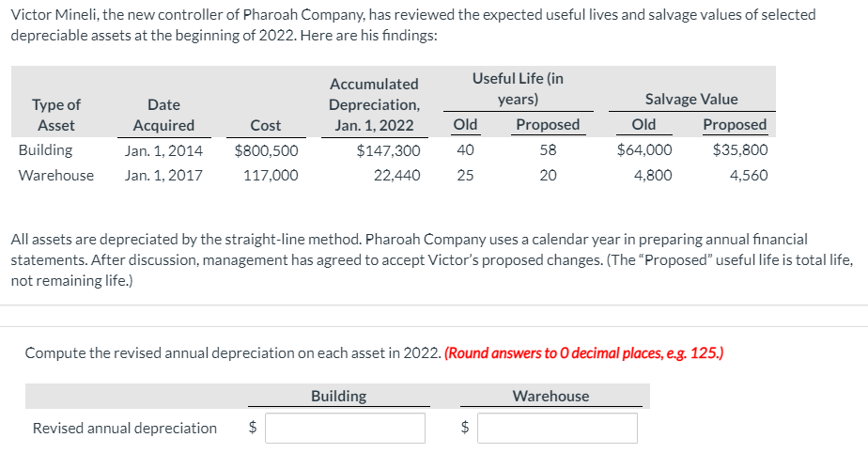
Task: Click the "Accumulated Depreciation" column header
Action: [x=374, y=104]
